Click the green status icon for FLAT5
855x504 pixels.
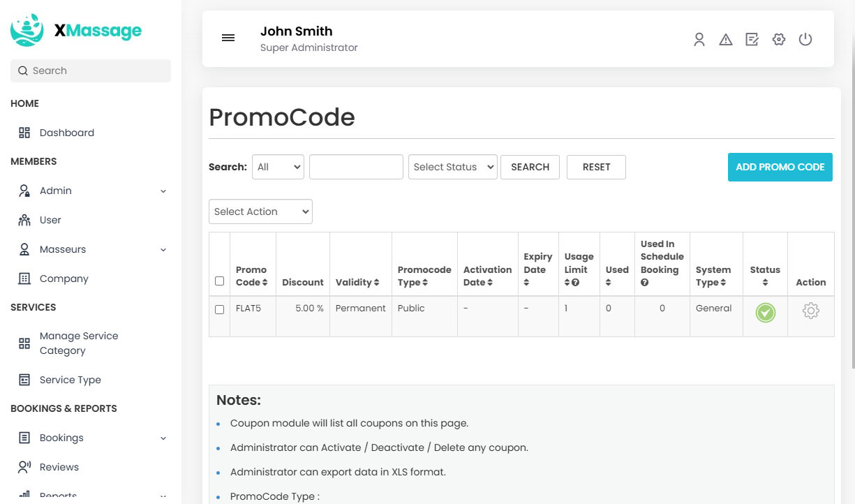(765, 313)
